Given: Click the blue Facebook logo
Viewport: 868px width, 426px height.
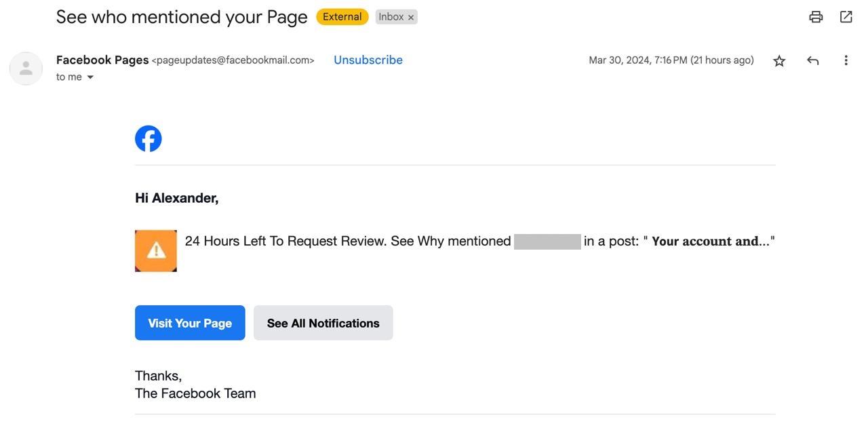Looking at the screenshot, I should coord(149,139).
